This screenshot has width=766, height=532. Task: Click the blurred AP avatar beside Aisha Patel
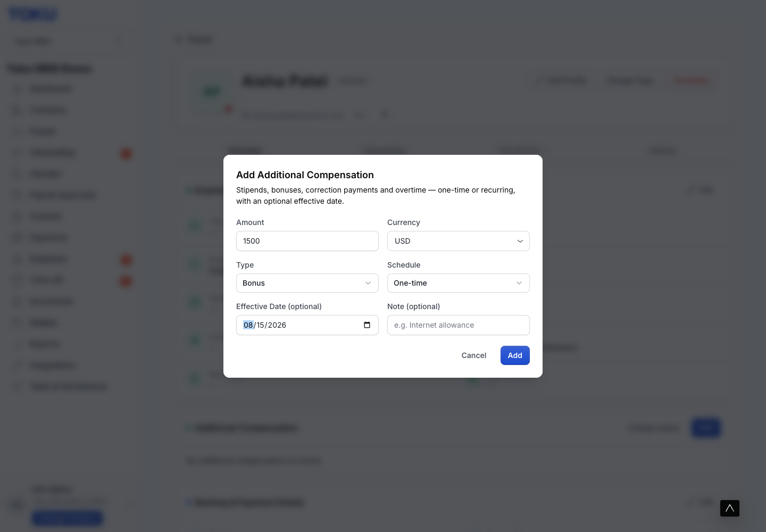(x=212, y=93)
